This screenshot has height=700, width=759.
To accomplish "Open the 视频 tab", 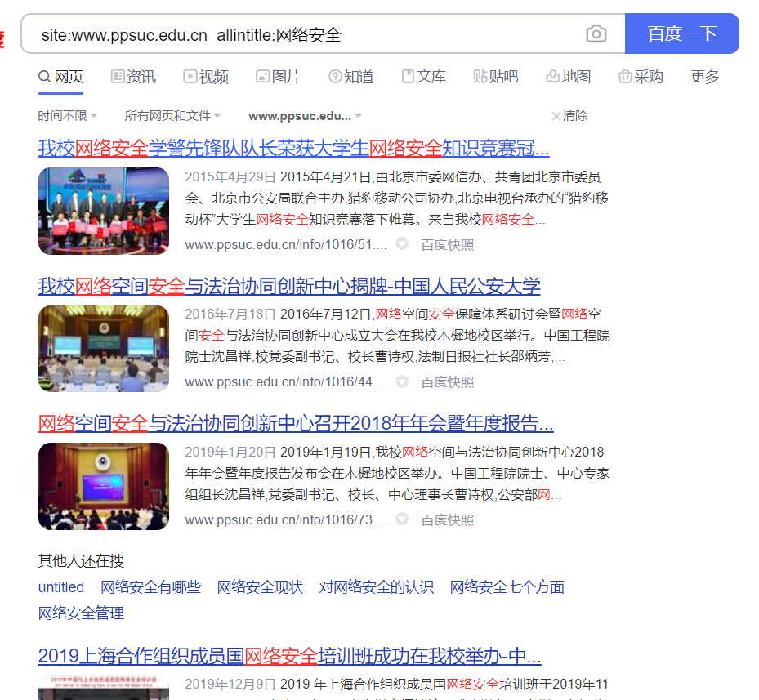I will 206,77.
